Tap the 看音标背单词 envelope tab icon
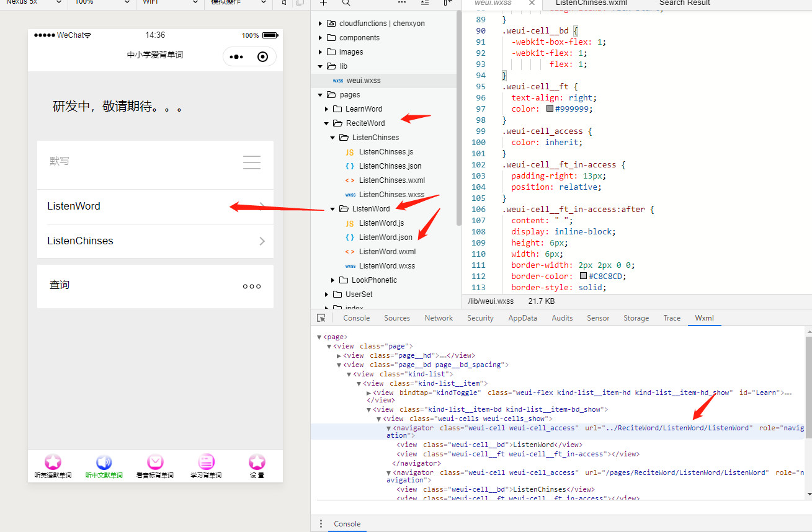Screen dimensions: 812x532 155,463
